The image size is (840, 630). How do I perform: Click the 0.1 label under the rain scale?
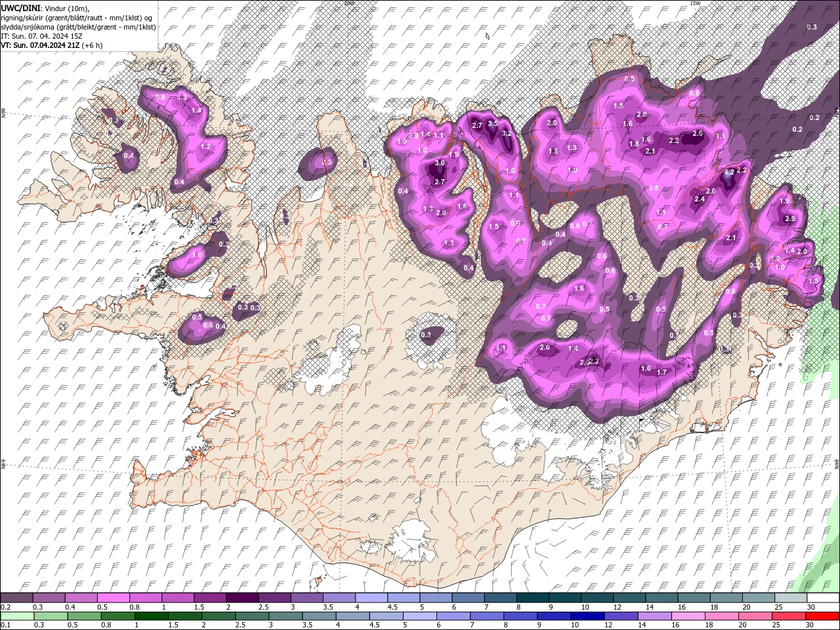coord(5,625)
